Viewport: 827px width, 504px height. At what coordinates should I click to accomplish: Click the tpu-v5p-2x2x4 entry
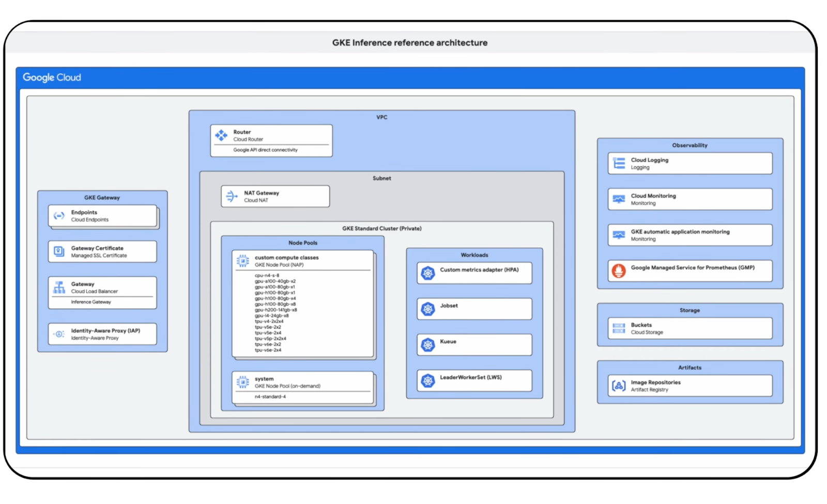click(270, 339)
